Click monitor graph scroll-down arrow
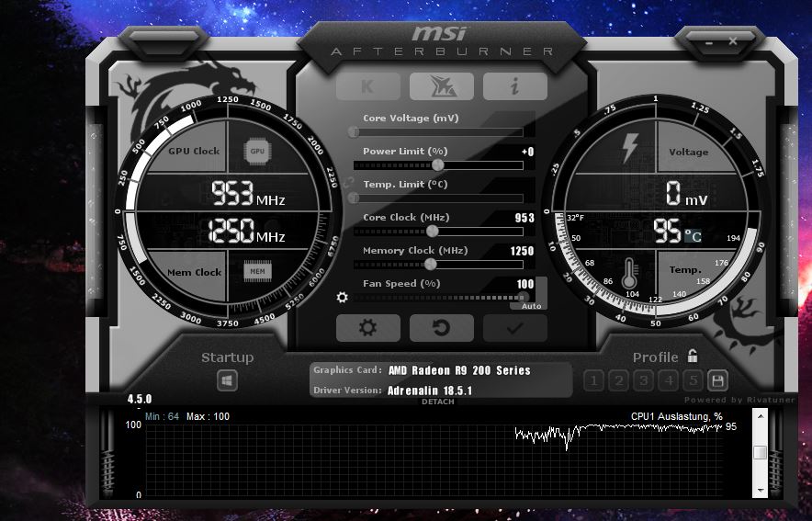The height and width of the screenshot is (521, 812). click(x=761, y=490)
